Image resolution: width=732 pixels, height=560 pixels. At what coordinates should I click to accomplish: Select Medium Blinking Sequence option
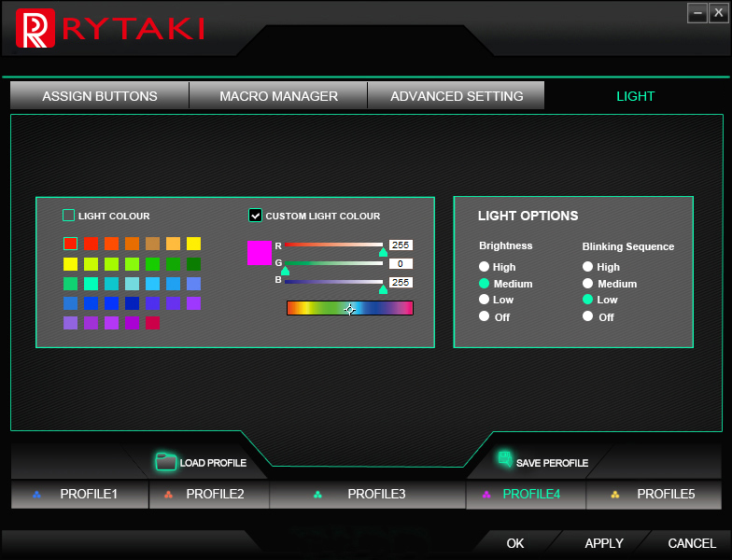pyautogui.click(x=588, y=284)
